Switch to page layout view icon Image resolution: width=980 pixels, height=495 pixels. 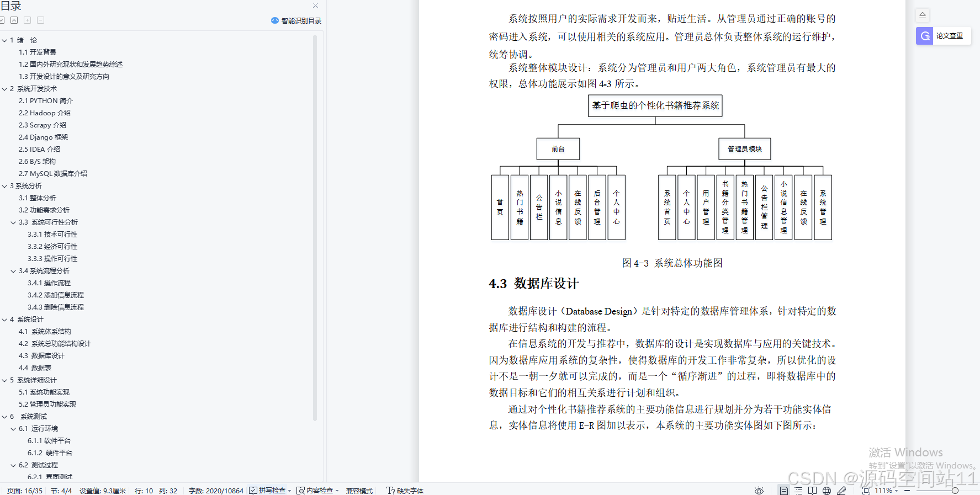783,491
